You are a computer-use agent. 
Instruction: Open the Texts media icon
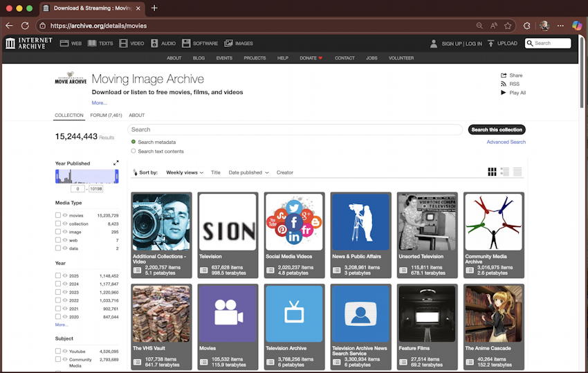(92, 43)
